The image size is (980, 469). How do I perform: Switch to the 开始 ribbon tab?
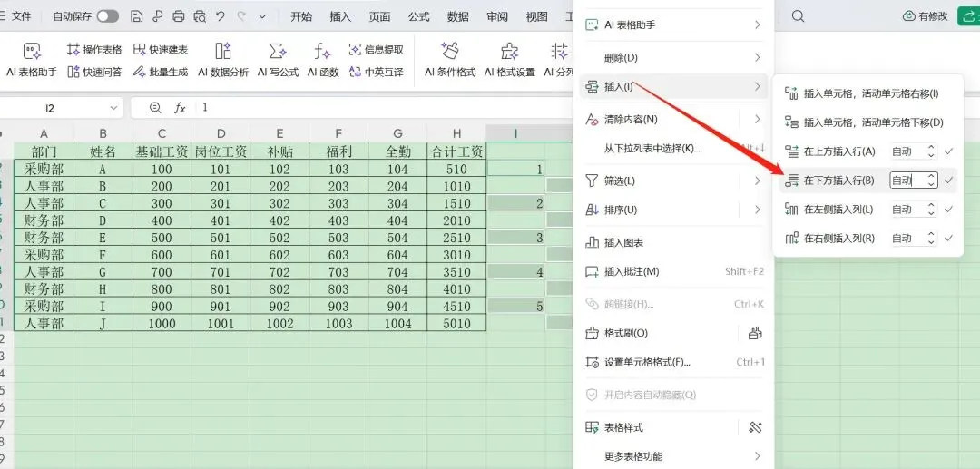[x=301, y=17]
